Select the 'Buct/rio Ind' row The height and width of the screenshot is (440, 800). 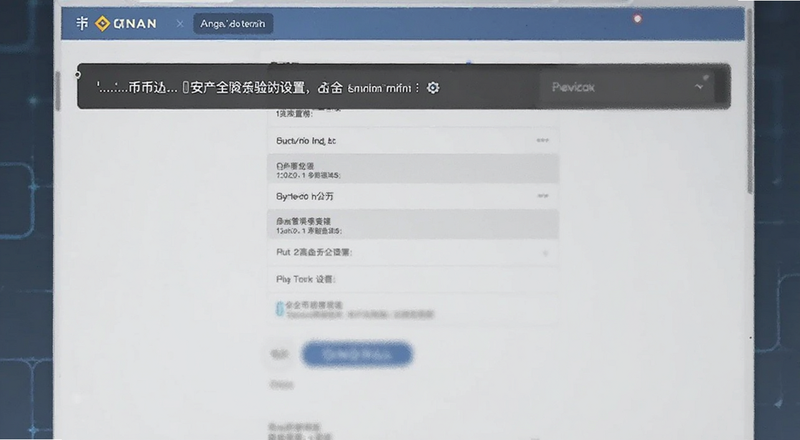pyautogui.click(x=413, y=140)
